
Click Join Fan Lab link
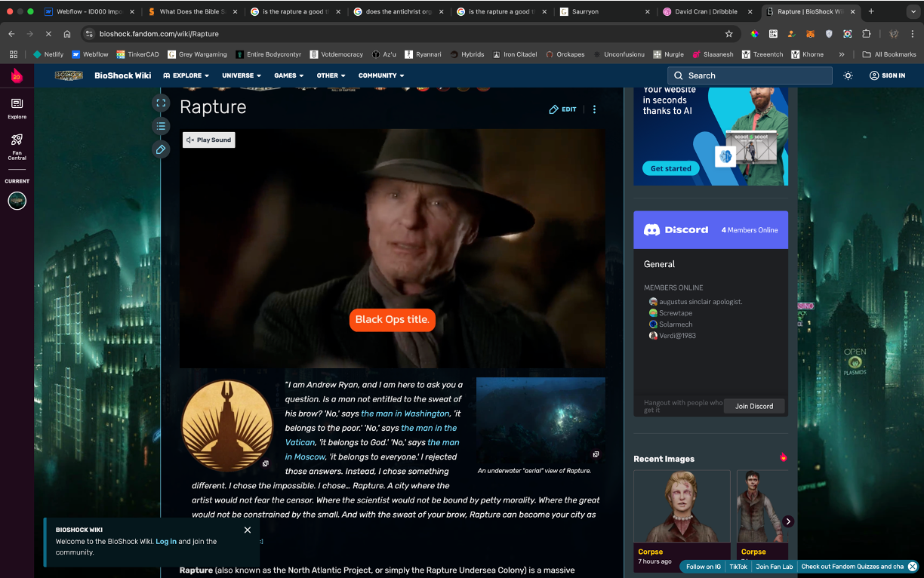(775, 567)
